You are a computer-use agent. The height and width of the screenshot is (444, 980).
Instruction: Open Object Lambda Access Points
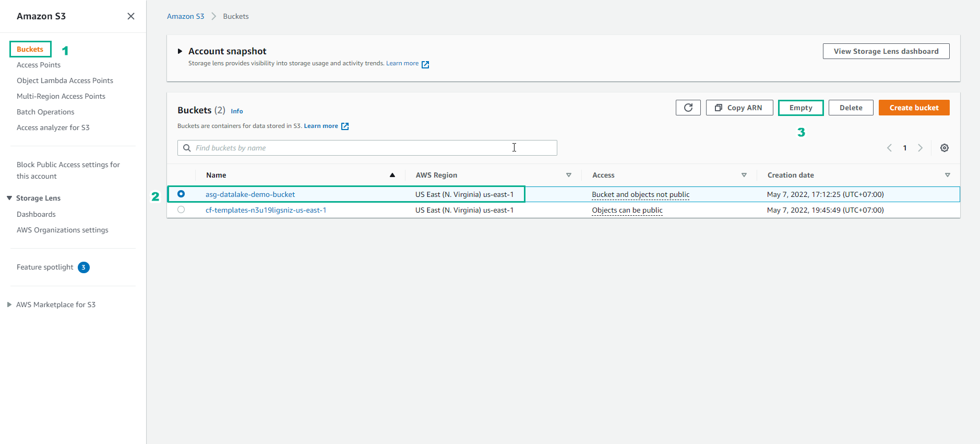(65, 80)
